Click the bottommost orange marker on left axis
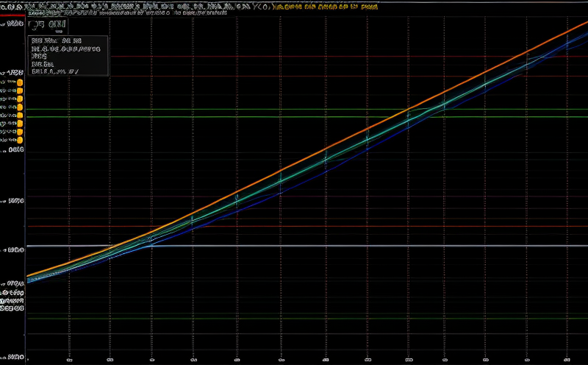 [20, 140]
